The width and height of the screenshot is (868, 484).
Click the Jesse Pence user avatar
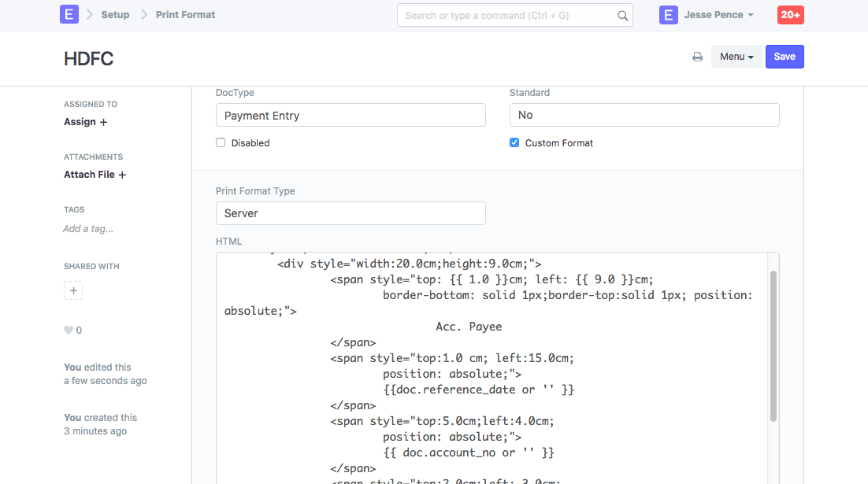tap(669, 15)
